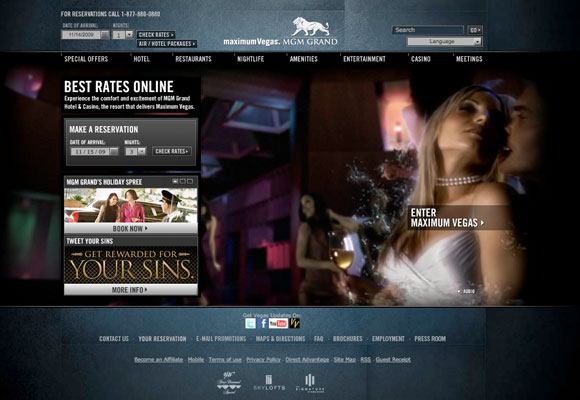Open Become an Affiliate link
Image resolution: width=580 pixels, height=400 pixels.
point(158,359)
